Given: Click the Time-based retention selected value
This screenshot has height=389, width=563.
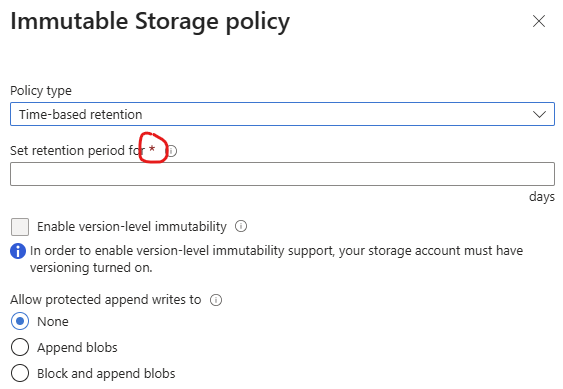Looking at the screenshot, I should point(80,115).
